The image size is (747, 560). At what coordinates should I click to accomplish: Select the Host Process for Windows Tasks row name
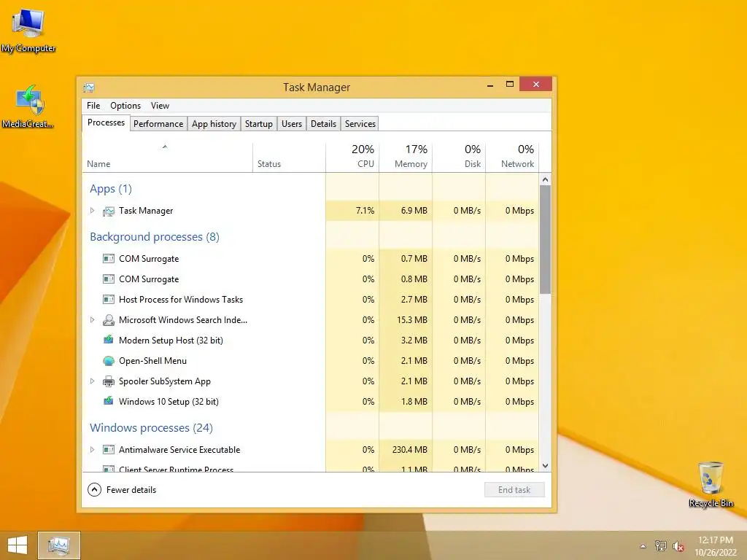tap(181, 300)
